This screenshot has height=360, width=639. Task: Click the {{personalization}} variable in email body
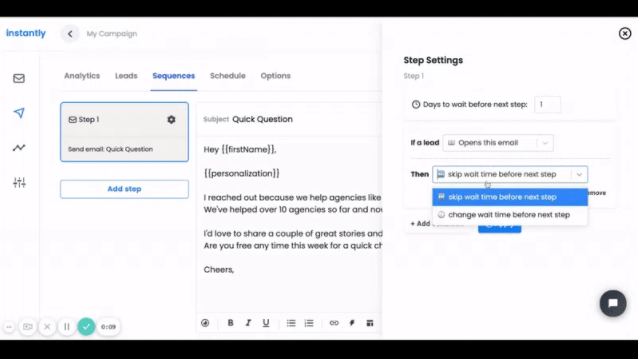[x=242, y=173]
